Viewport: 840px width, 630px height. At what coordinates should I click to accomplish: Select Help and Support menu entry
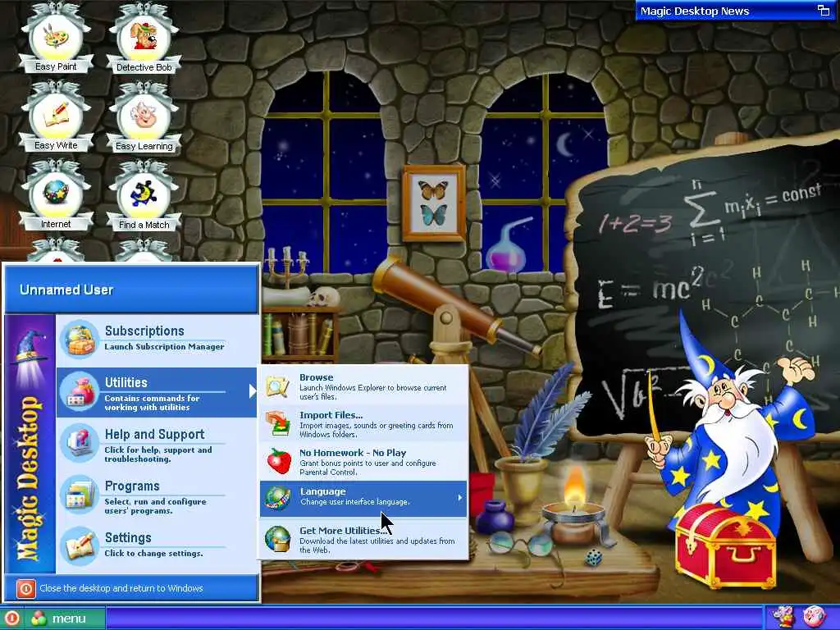(x=157, y=443)
